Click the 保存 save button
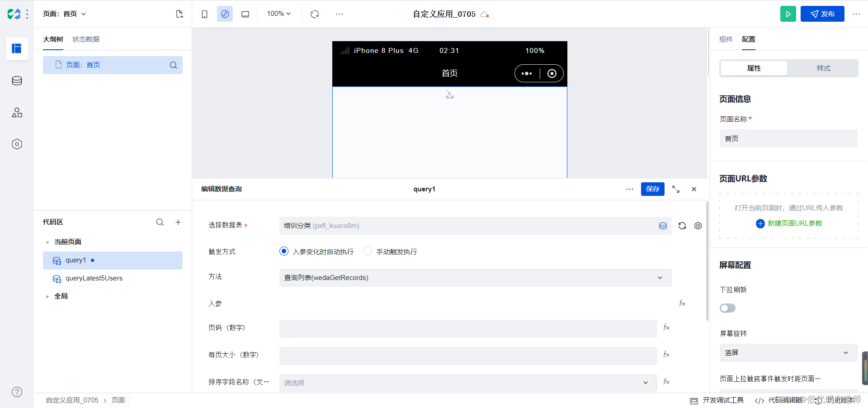 652,189
